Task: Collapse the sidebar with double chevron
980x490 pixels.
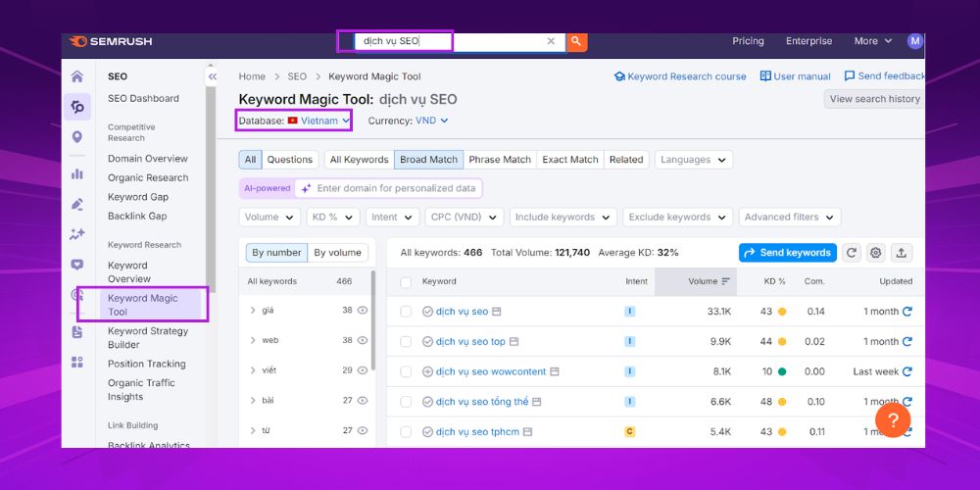Action: [212, 76]
